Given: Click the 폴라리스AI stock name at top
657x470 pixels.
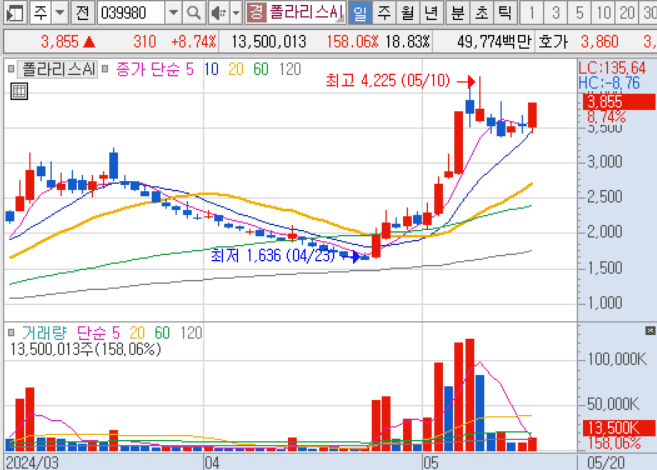Looking at the screenshot, I should coord(306,12).
